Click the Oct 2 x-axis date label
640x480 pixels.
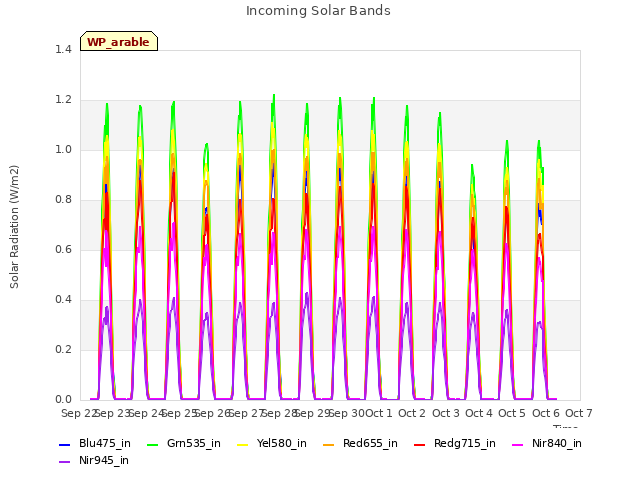(412, 413)
